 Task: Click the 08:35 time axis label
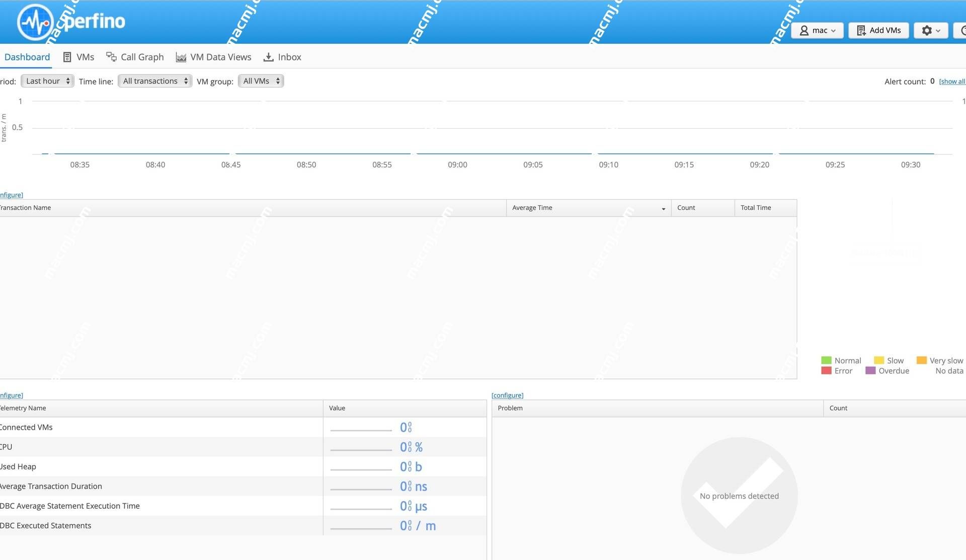(80, 165)
